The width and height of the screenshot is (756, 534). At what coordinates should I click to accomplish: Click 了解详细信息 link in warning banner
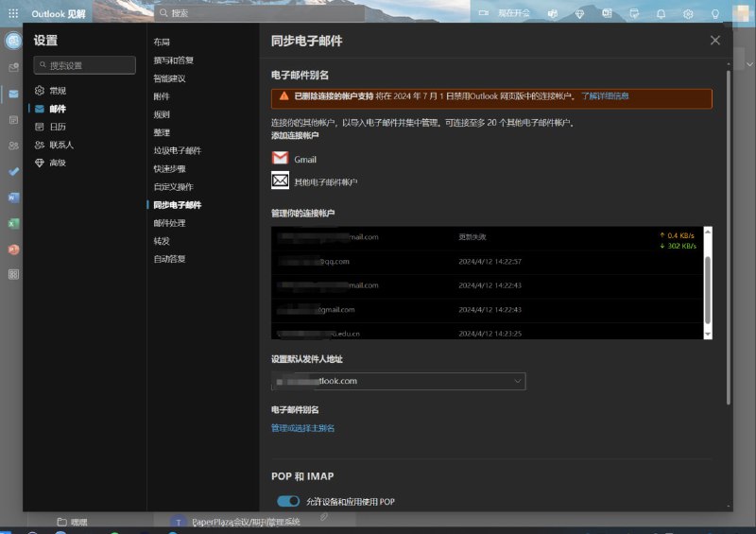point(605,96)
